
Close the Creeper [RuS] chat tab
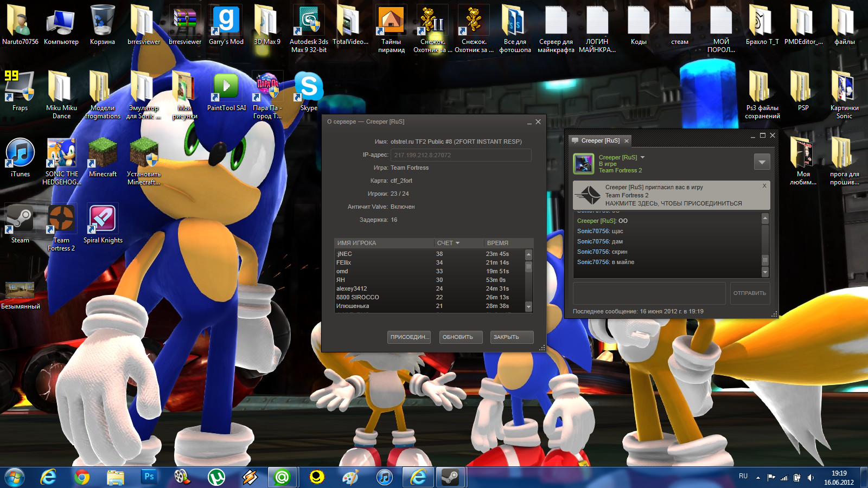click(x=627, y=141)
